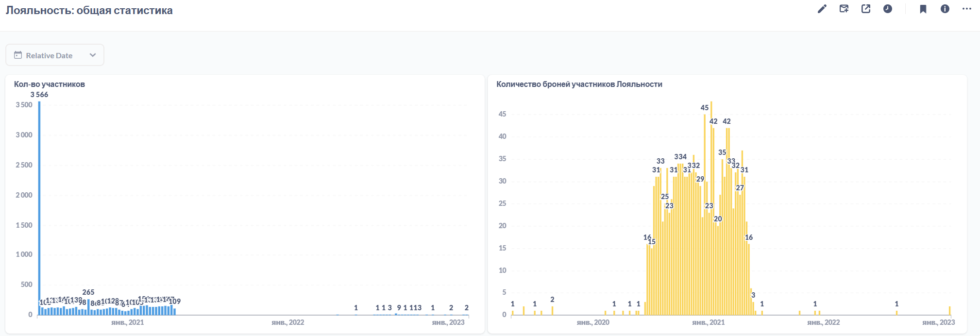This screenshot has width=980, height=336.
Task: Click the pencil edit dashboard icon
Action: pyautogui.click(x=822, y=9)
